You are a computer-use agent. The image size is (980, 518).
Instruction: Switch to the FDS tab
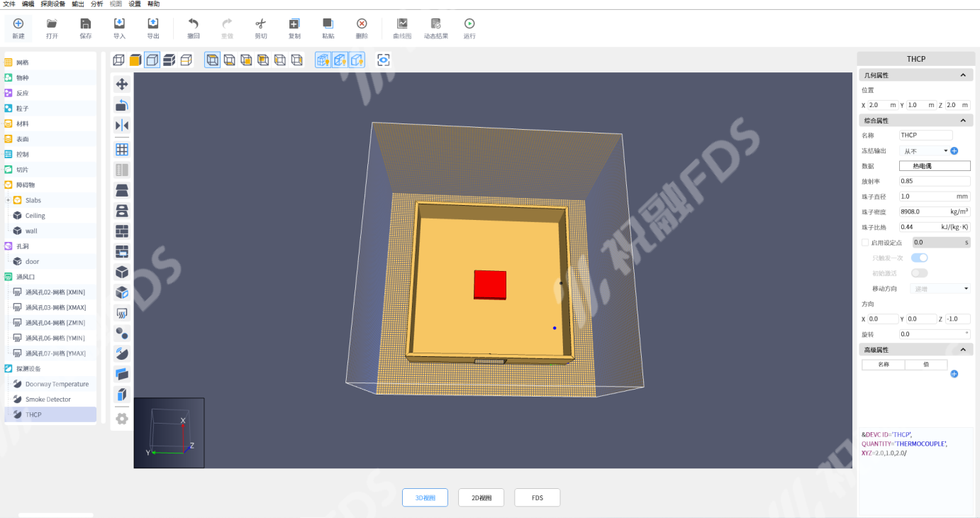[537, 498]
